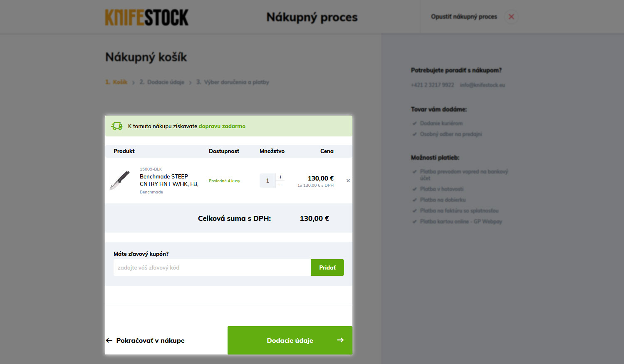Remove the Benchmade knife from cart

coord(348,181)
